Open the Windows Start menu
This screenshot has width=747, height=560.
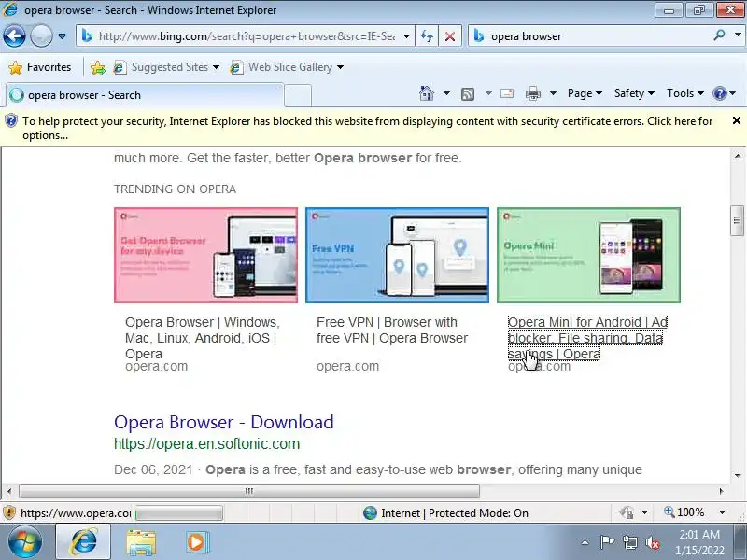25,542
